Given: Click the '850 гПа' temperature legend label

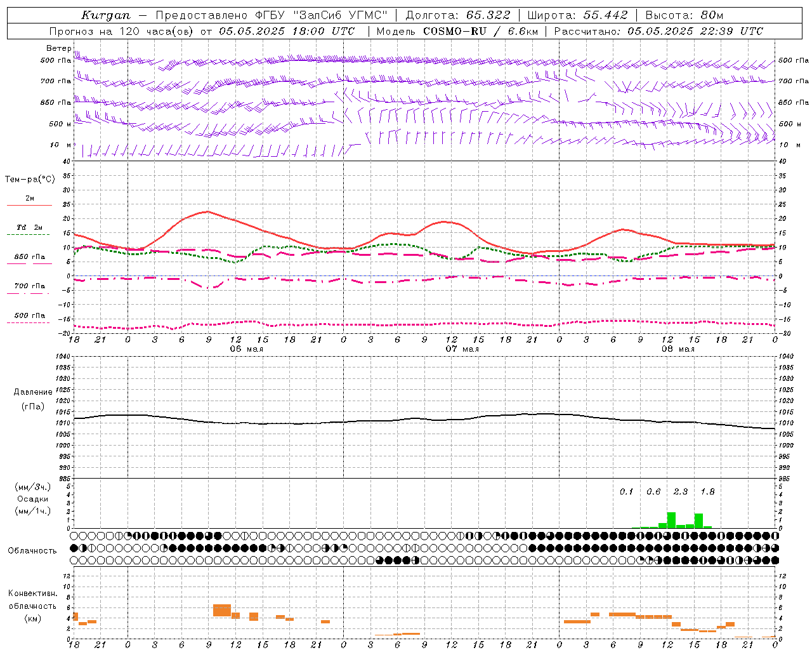Looking at the screenshot, I should pos(30,257).
